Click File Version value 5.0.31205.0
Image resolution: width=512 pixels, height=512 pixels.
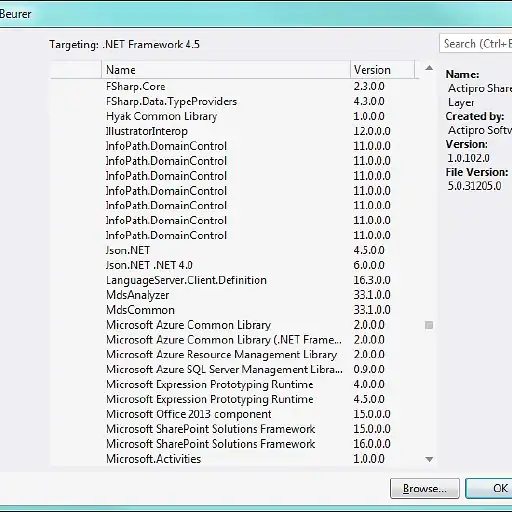pos(474,186)
